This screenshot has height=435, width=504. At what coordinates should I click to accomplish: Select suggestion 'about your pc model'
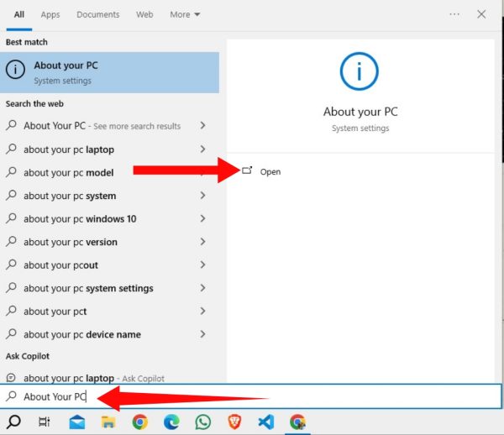click(x=69, y=172)
